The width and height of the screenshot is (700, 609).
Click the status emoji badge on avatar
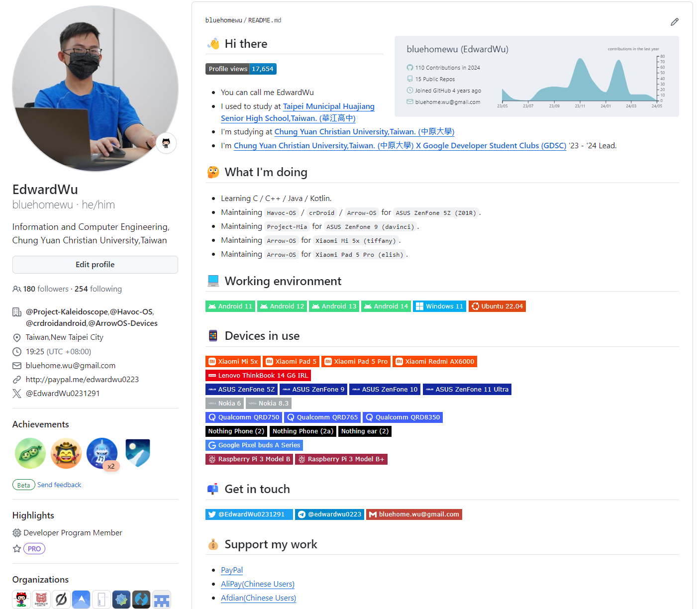point(166,143)
